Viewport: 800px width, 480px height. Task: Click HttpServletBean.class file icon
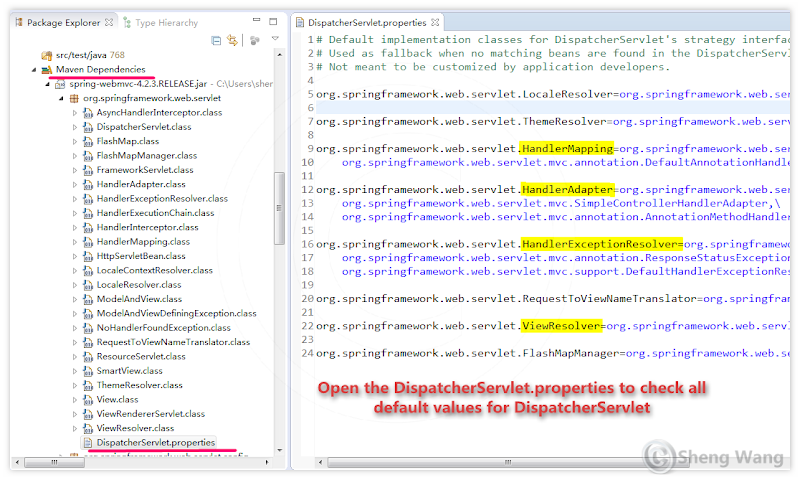click(88, 256)
